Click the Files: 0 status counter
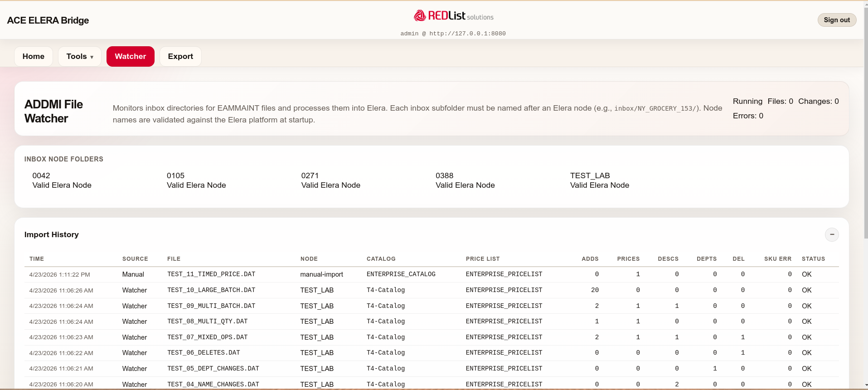The image size is (868, 390). tap(780, 102)
